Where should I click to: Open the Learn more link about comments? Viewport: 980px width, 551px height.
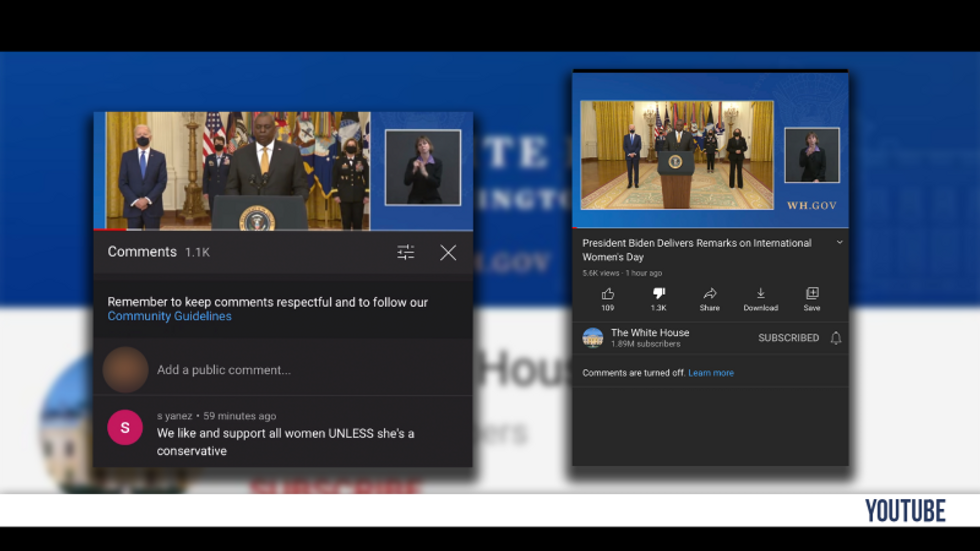711,373
